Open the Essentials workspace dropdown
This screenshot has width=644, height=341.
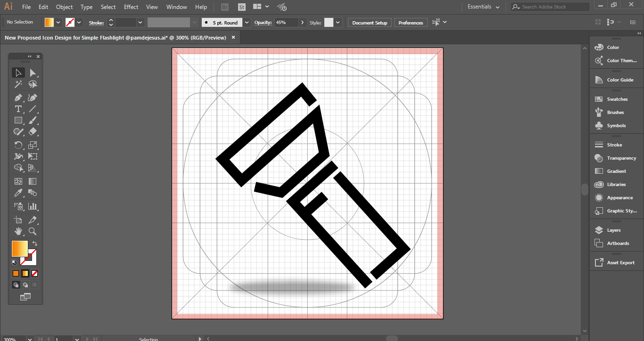pyautogui.click(x=484, y=7)
